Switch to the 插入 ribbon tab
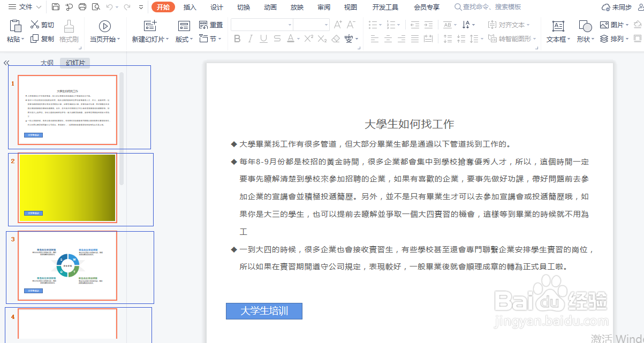This screenshot has height=343, width=644. pos(190,7)
